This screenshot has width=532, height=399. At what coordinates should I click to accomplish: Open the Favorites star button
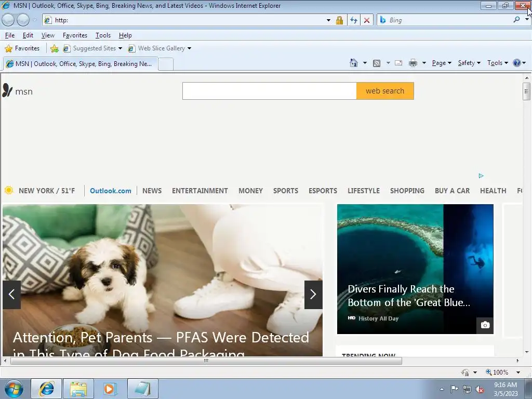22,48
